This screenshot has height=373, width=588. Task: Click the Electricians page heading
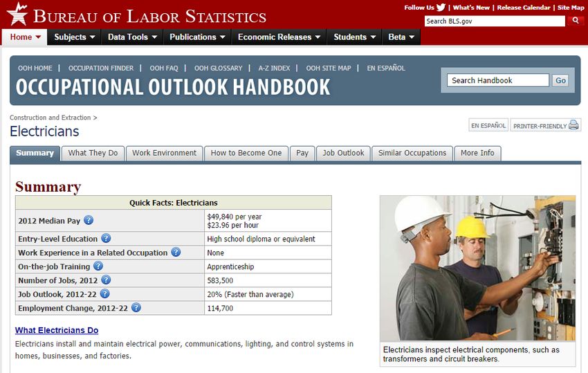tap(44, 131)
